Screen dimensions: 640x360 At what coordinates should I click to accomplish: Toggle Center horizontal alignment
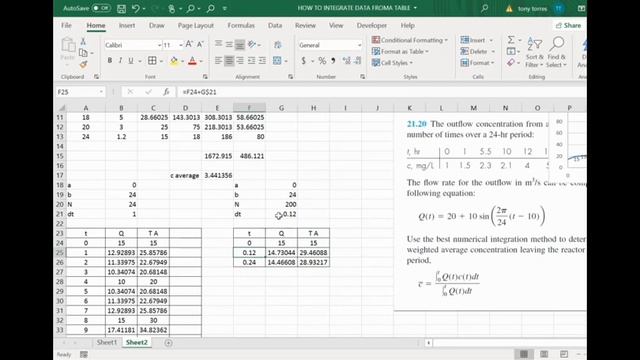[229, 61]
